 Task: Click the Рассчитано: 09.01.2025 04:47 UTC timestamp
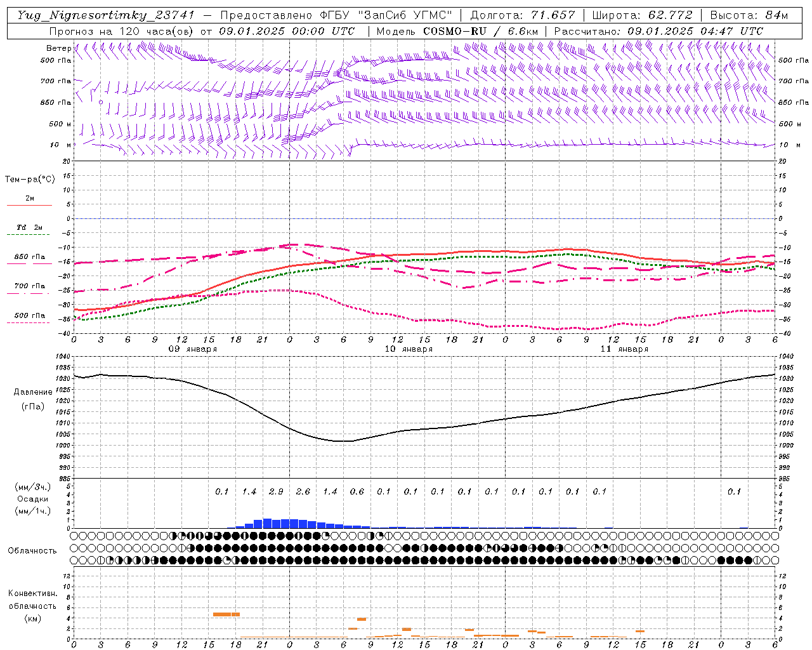point(658,31)
